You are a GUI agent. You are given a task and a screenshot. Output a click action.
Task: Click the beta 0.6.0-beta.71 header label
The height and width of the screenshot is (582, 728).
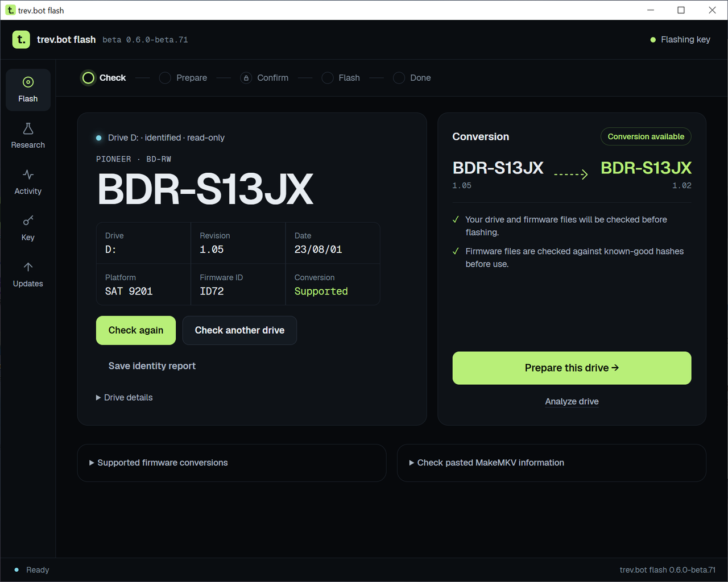145,40
